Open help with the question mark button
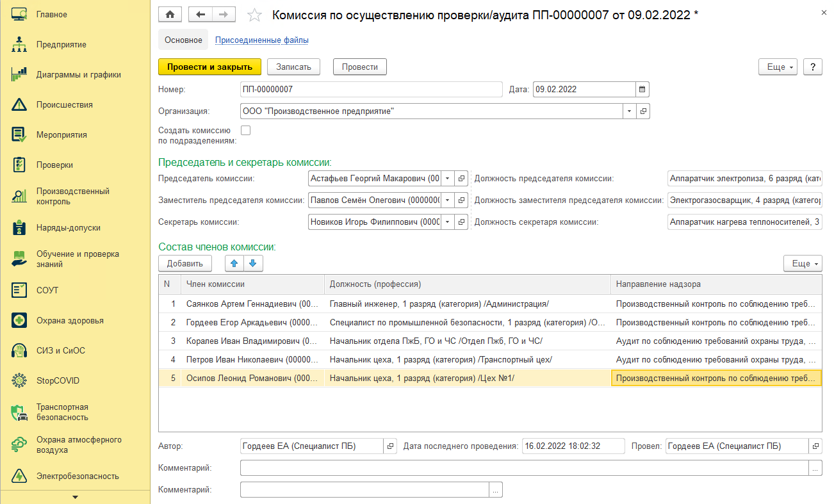 tap(812, 67)
